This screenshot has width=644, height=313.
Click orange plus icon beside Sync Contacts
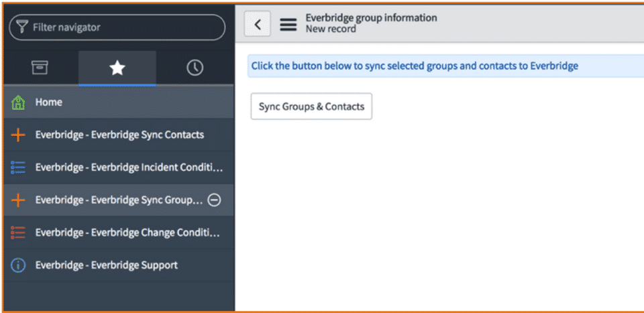pyautogui.click(x=18, y=135)
